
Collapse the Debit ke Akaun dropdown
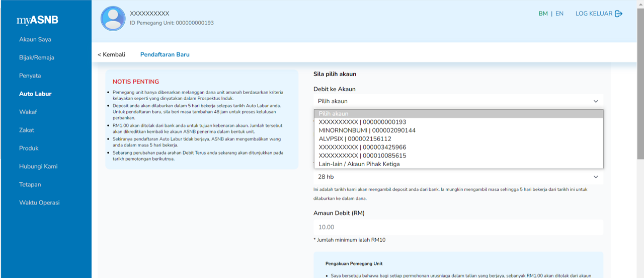coord(458,101)
